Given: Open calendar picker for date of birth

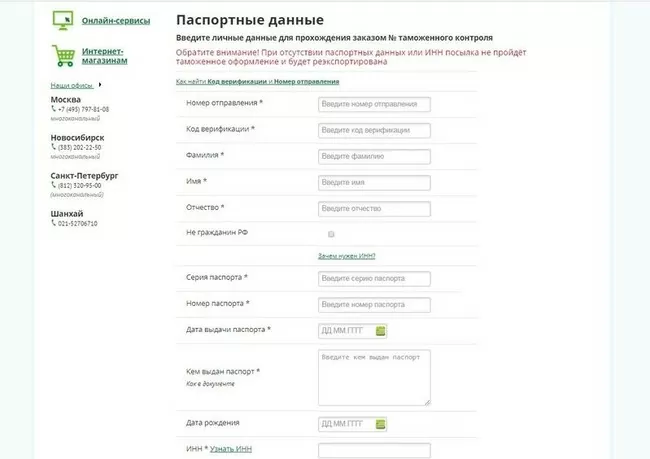Looking at the screenshot, I should click(x=381, y=424).
